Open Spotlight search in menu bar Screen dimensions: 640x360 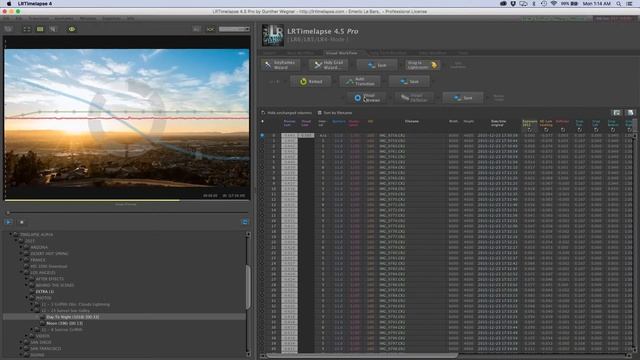(619, 4)
